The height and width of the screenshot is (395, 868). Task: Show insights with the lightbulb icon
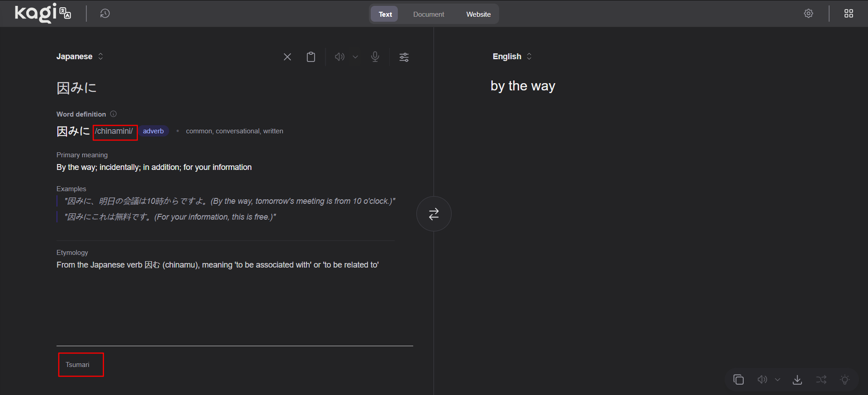pyautogui.click(x=844, y=380)
